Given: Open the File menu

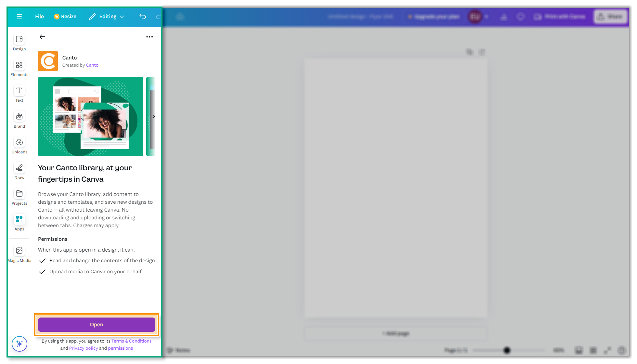Looking at the screenshot, I should click(39, 16).
